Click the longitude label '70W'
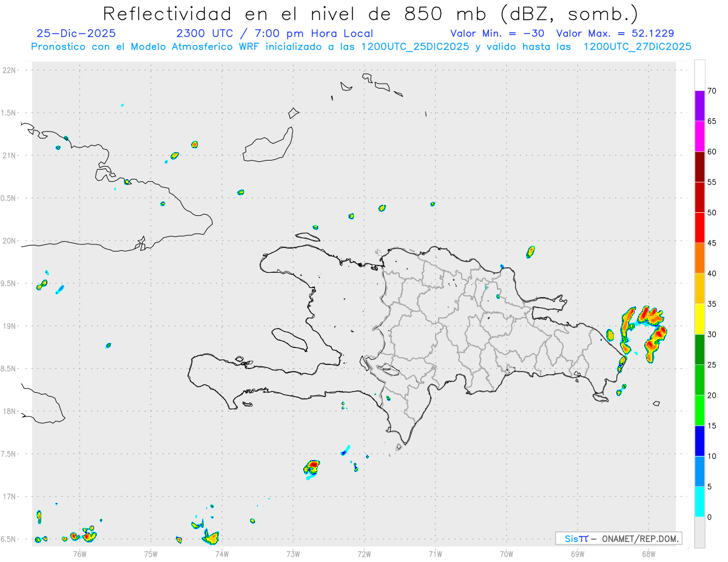The image size is (728, 562). click(507, 553)
